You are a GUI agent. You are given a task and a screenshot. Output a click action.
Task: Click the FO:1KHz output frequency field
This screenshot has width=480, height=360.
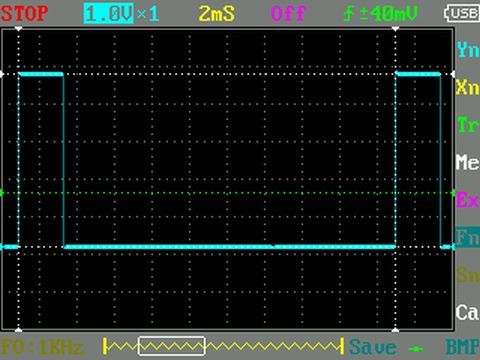(x=43, y=347)
